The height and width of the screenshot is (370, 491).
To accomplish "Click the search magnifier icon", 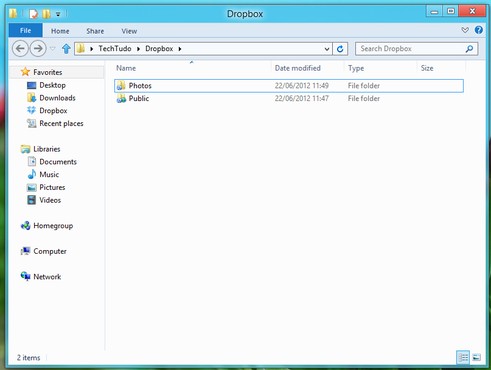I will tap(469, 49).
